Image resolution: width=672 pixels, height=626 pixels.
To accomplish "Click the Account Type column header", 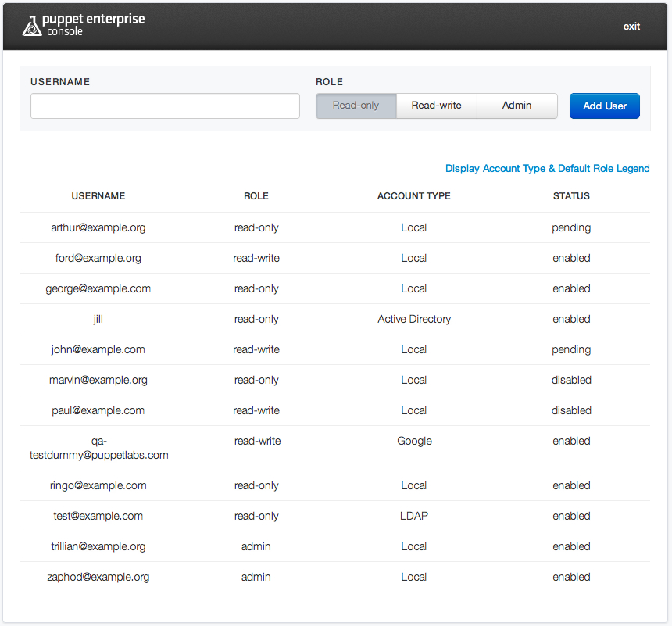I will (x=413, y=196).
